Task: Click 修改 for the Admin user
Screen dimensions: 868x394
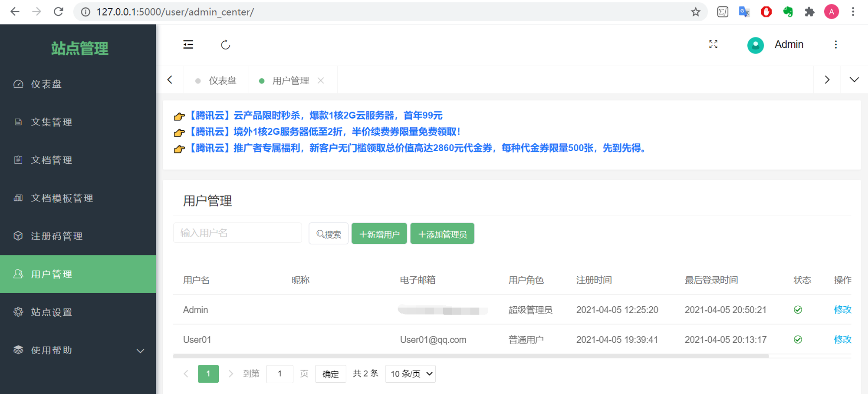Action: [x=842, y=310]
